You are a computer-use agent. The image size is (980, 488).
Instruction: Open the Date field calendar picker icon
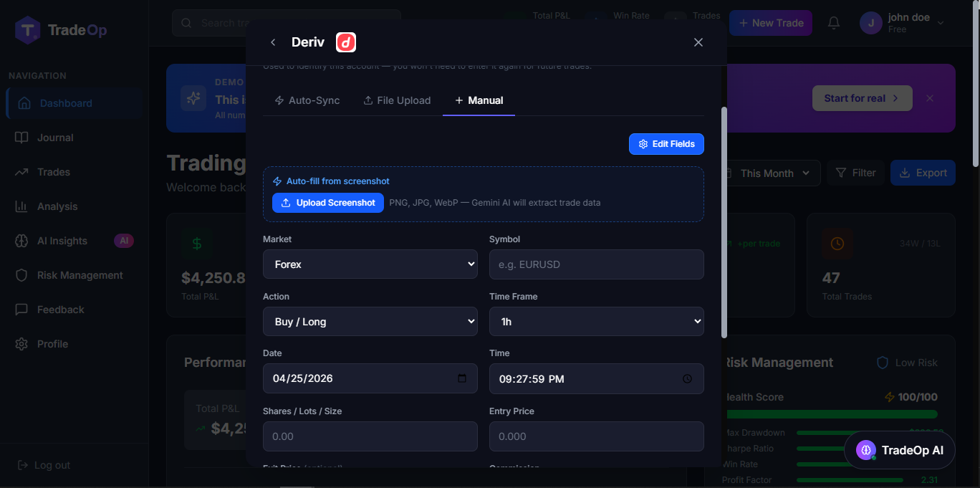click(462, 378)
